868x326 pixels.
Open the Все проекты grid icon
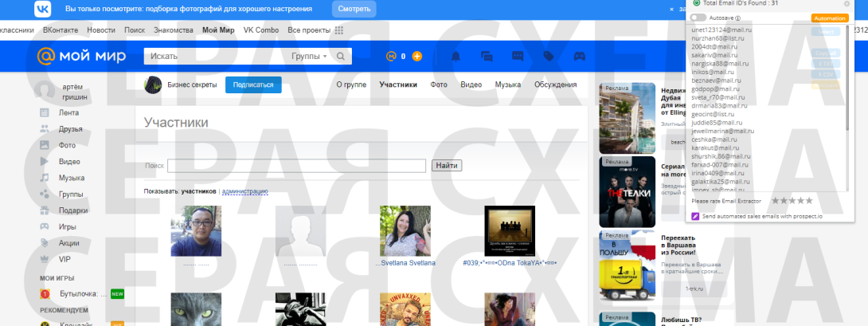(x=339, y=30)
